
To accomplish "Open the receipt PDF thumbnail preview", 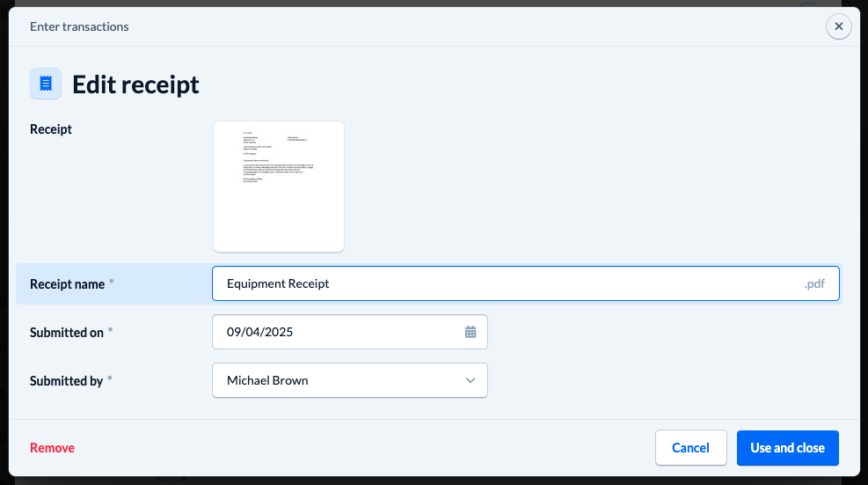I will (x=279, y=187).
